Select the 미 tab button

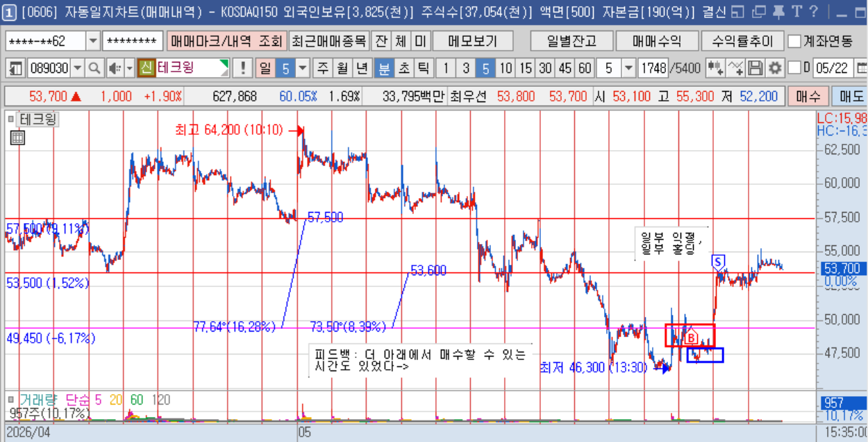tap(421, 41)
